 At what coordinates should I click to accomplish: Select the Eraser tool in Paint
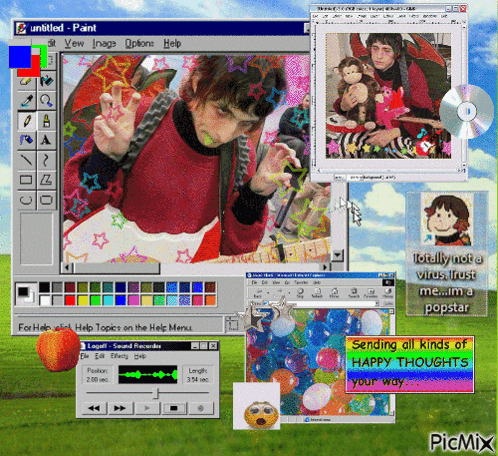(x=26, y=81)
